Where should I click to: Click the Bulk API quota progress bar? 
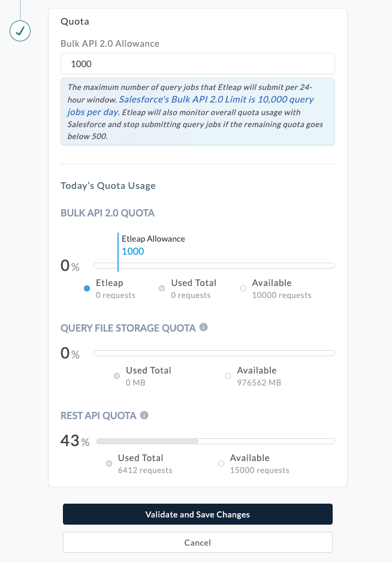[214, 266]
